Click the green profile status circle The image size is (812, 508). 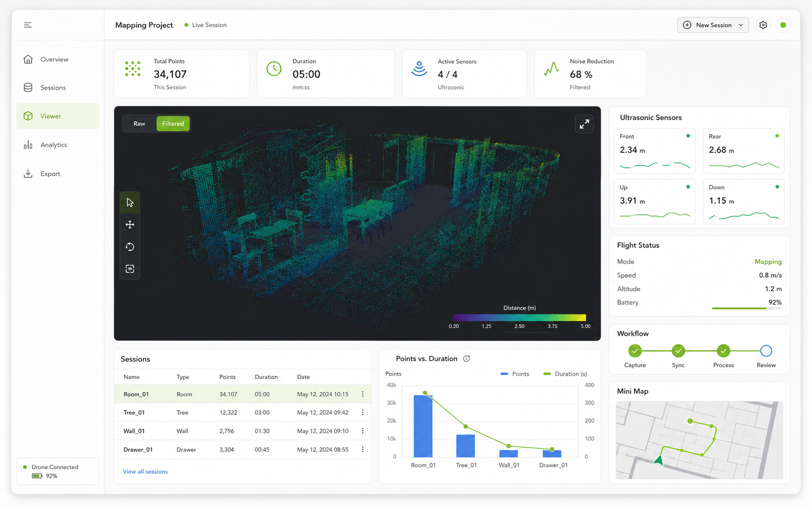coord(783,25)
